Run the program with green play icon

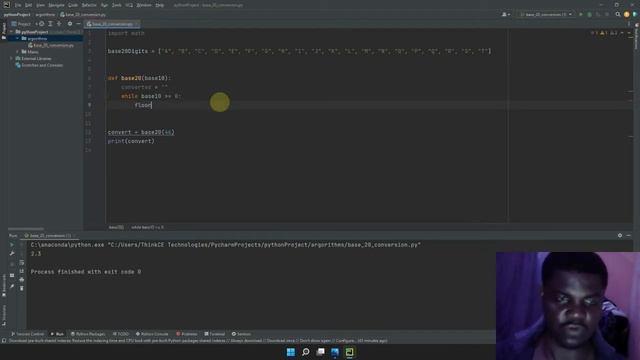(581, 15)
